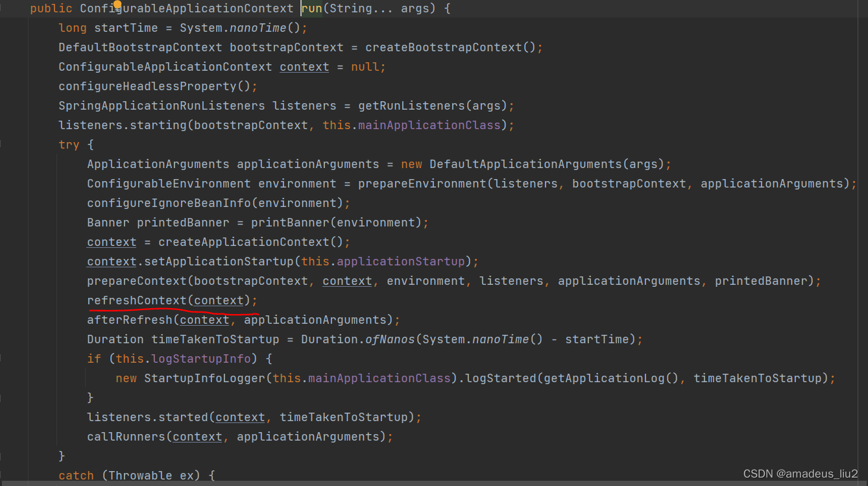Click the startTime variable declaration
This screenshot has height=486, width=868.
pos(126,28)
